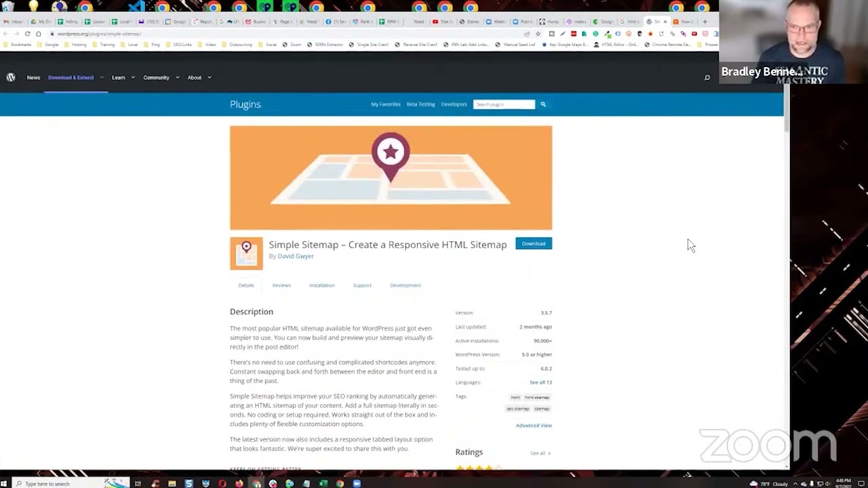Switch to the Reviews tab
Viewport: 868px width, 488px height.
281,285
